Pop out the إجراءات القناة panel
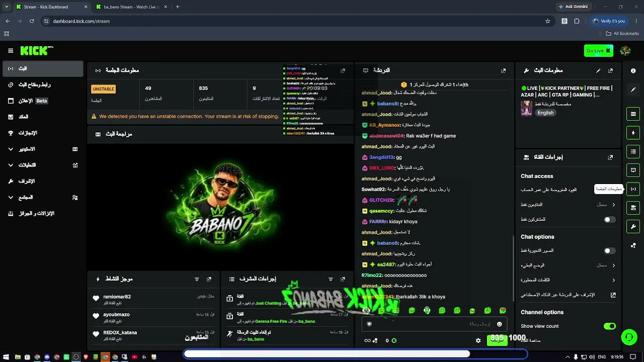 pos(610,157)
